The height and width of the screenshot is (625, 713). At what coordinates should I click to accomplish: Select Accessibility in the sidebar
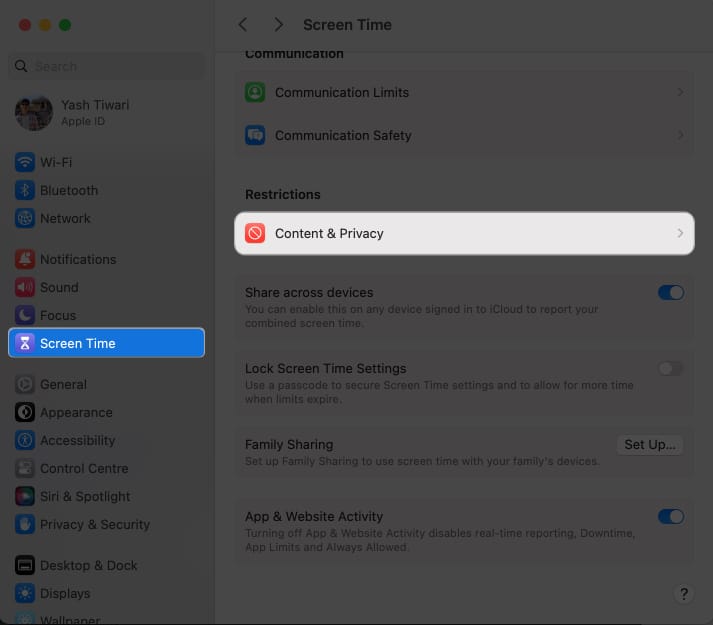tap(106, 440)
